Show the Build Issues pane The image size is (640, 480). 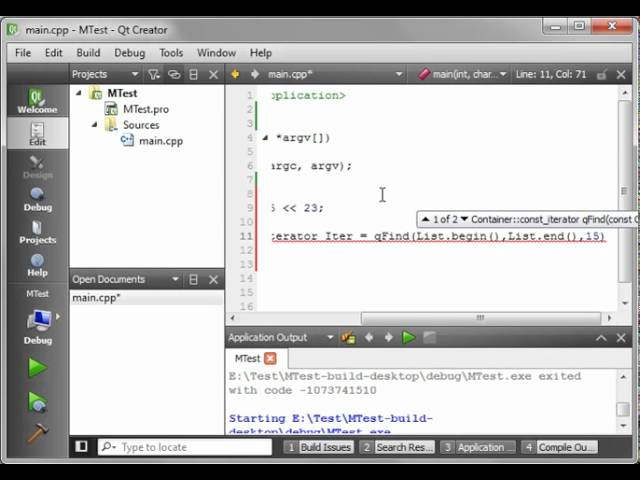(319, 447)
